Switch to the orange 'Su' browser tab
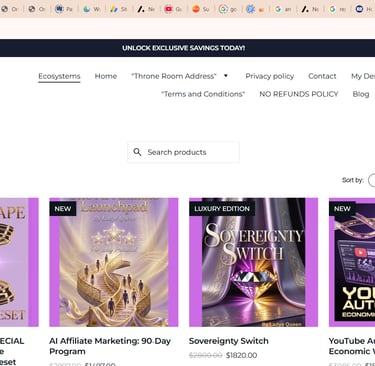 point(201,9)
